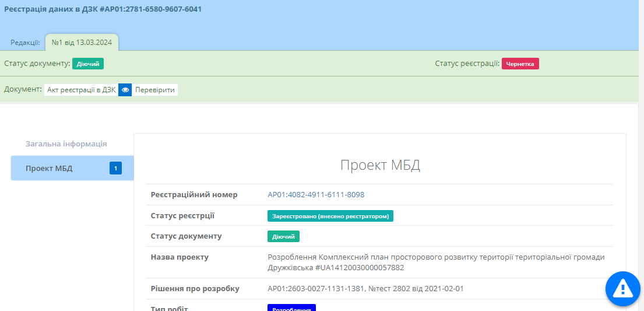Viewport: 644px width, 311px height.
Task: Click the blue Розроблення work type badge
Action: (x=291, y=307)
